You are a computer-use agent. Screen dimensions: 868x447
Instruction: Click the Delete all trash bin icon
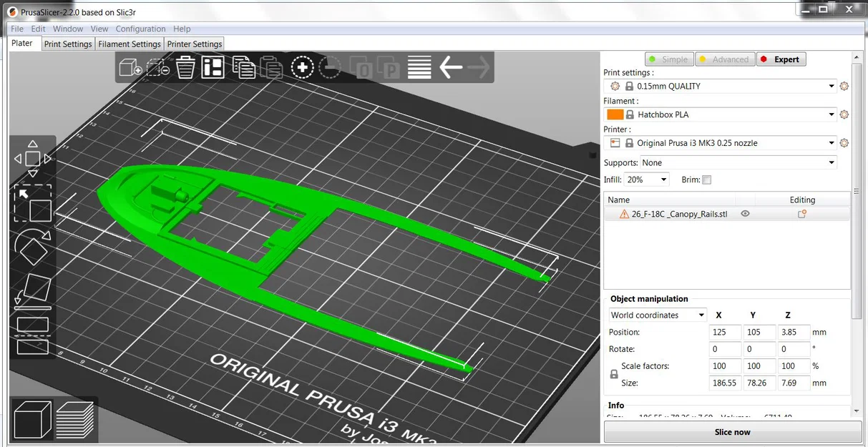click(x=185, y=68)
